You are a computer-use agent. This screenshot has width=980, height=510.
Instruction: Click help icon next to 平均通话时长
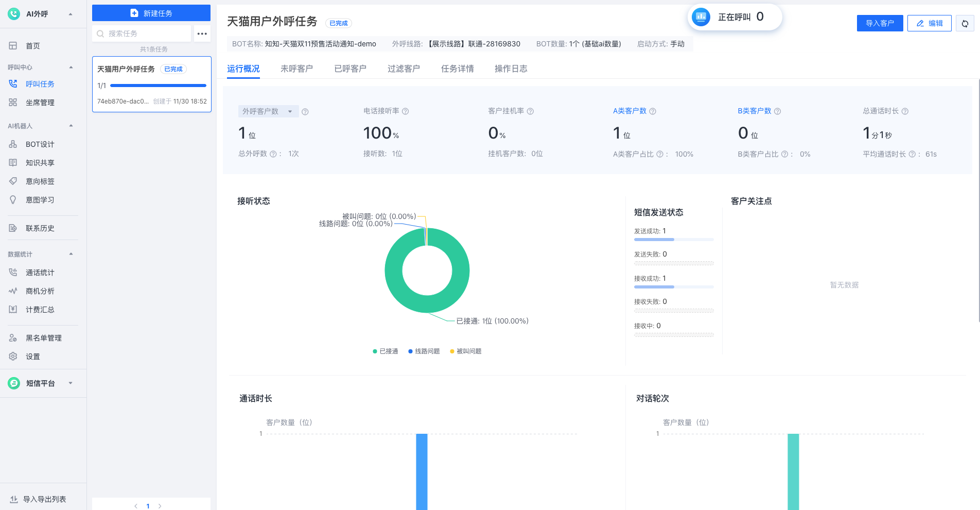[913, 154]
